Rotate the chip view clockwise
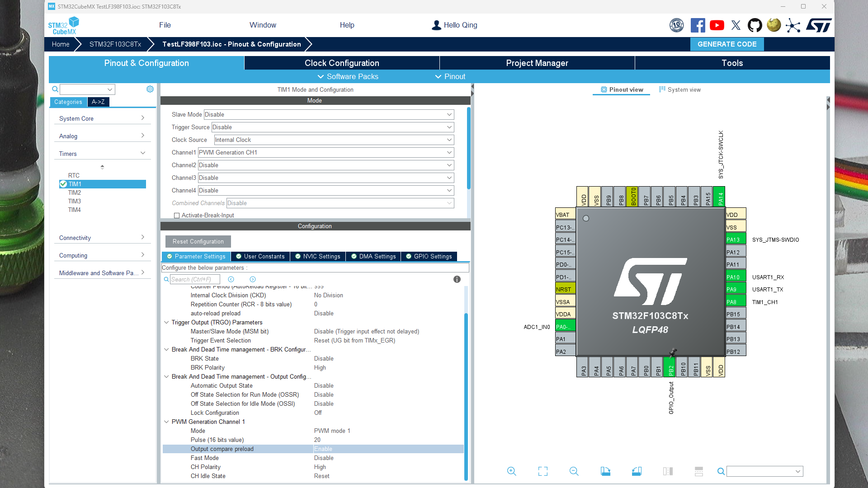 [x=605, y=471]
